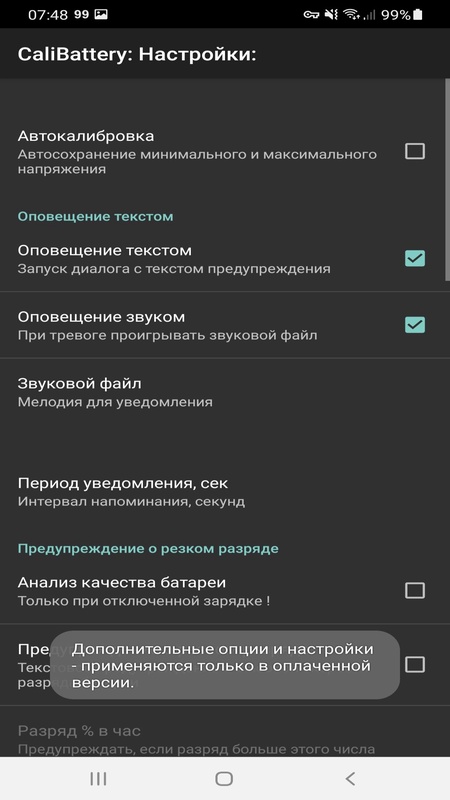Uncheck the Оповещение звуком checkbox
Screen dimensions: 450x800
[414, 324]
